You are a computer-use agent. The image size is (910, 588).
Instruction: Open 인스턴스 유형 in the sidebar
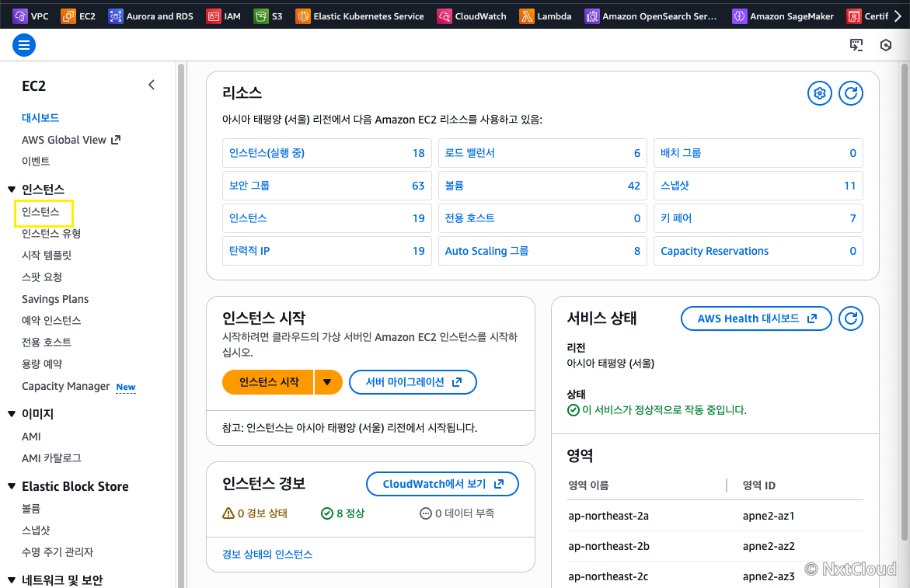click(51, 234)
